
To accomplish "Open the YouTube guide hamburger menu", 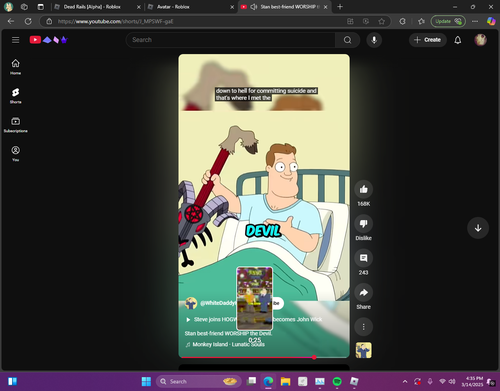I will (15, 40).
